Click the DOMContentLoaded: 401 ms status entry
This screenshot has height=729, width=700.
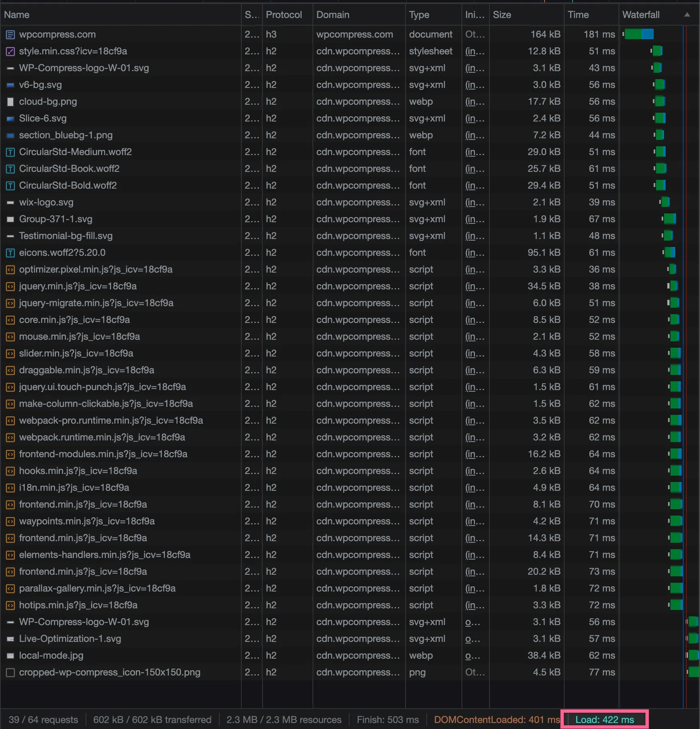[497, 720]
